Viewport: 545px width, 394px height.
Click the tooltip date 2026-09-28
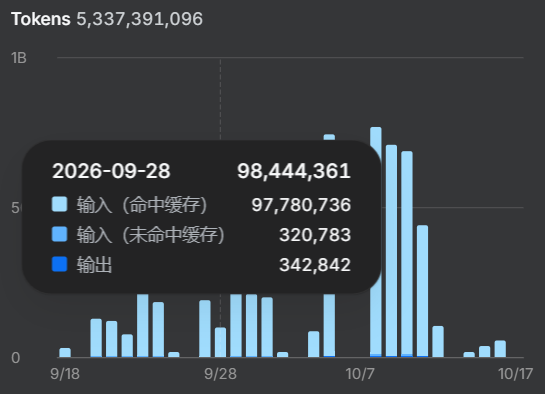[x=111, y=171]
